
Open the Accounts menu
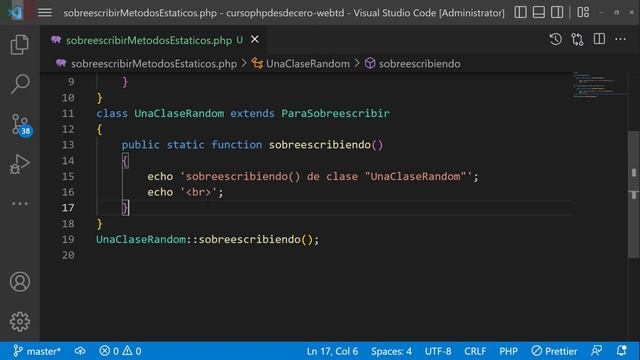[x=20, y=282]
